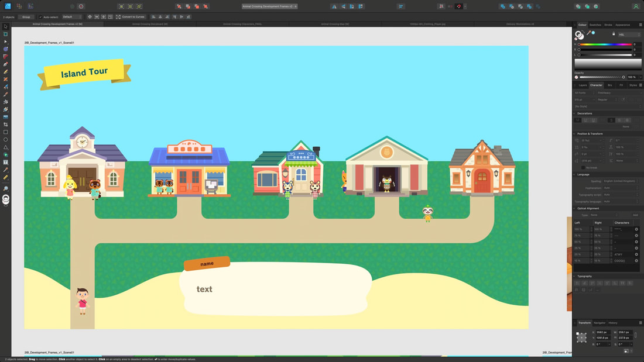The image size is (644, 362).
Task: Click the Insert Inside Selection icon
Action: tap(596, 6)
